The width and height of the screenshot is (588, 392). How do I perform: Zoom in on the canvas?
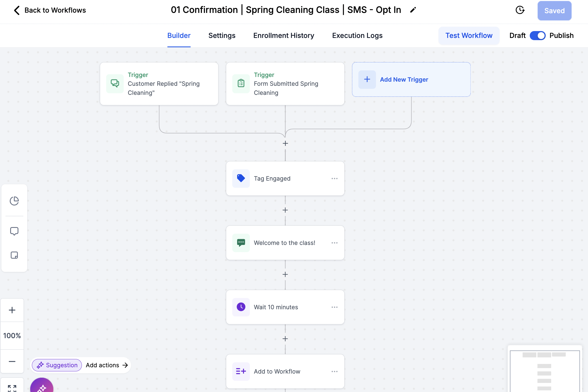(x=12, y=310)
